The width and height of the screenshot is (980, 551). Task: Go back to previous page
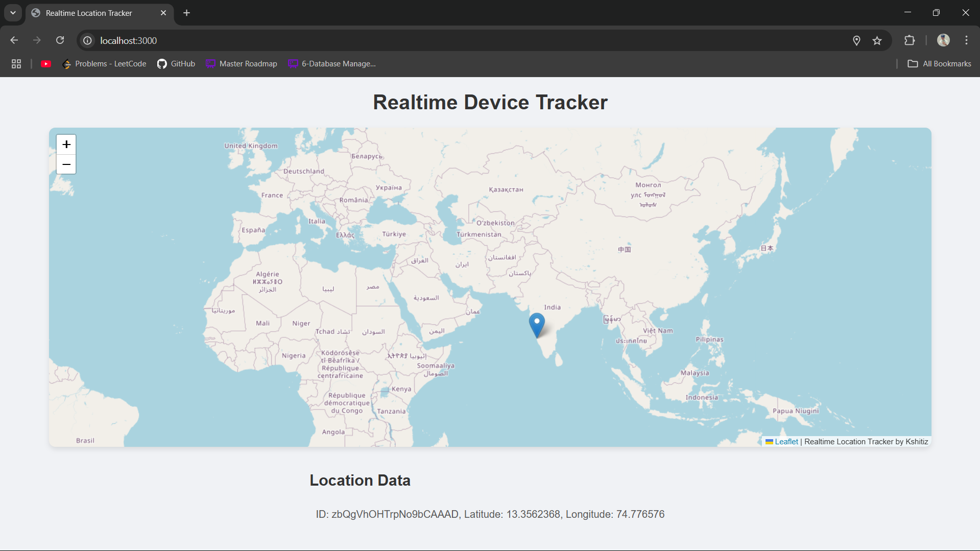tap(14, 40)
